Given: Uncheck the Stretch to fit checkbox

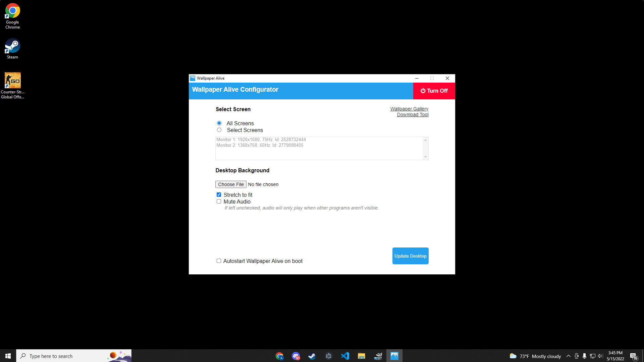Looking at the screenshot, I should coord(219,195).
